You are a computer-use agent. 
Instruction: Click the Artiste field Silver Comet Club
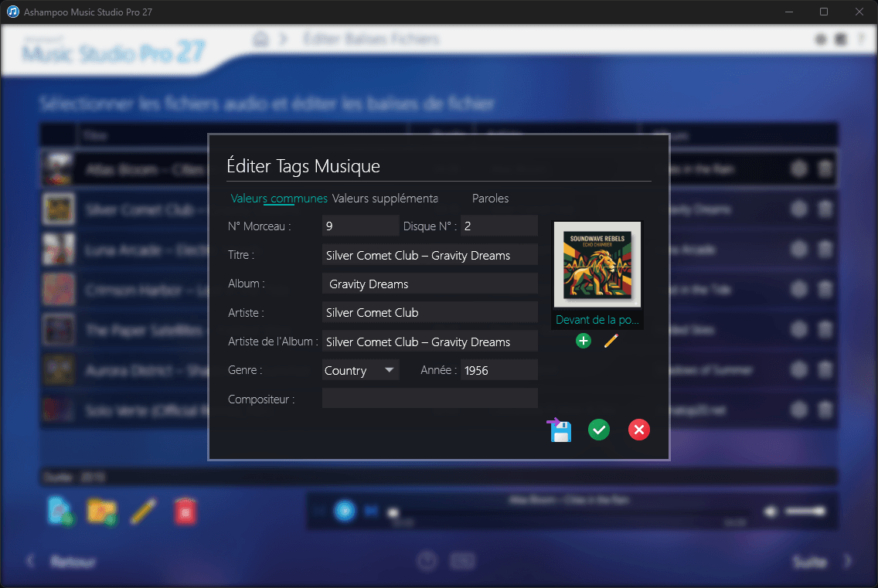430,312
